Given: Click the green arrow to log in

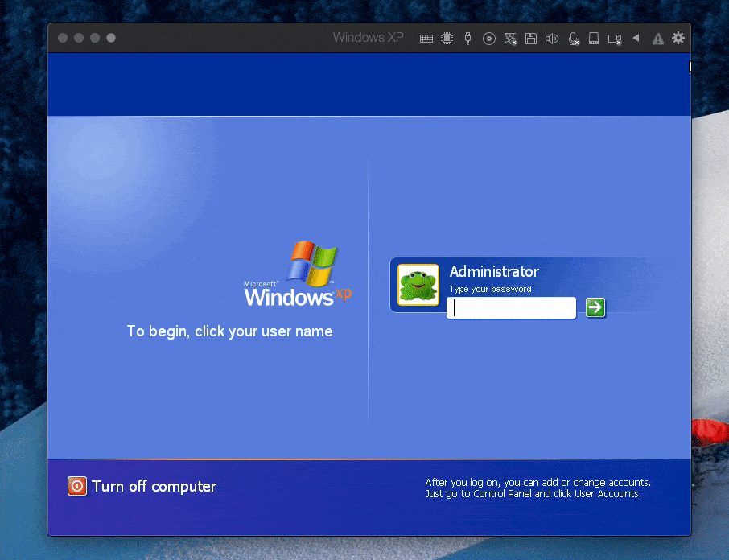Looking at the screenshot, I should 595,307.
